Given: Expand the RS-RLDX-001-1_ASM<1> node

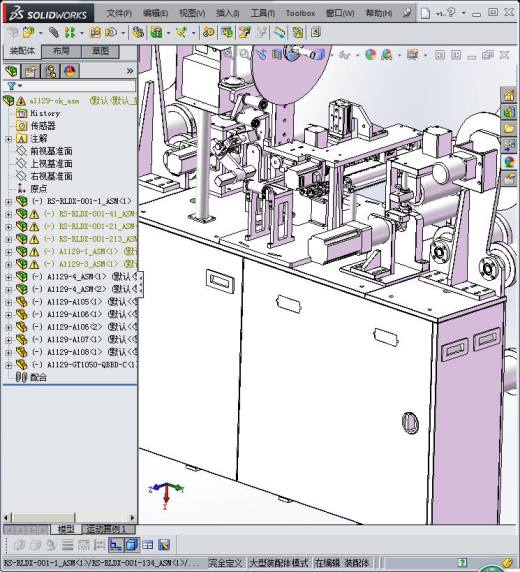Looking at the screenshot, I should (8, 201).
